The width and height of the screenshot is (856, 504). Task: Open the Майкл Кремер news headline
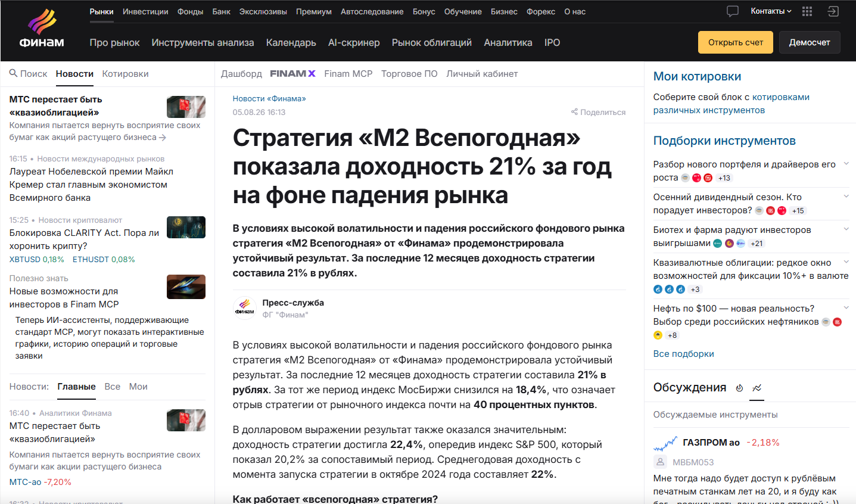[x=91, y=185]
